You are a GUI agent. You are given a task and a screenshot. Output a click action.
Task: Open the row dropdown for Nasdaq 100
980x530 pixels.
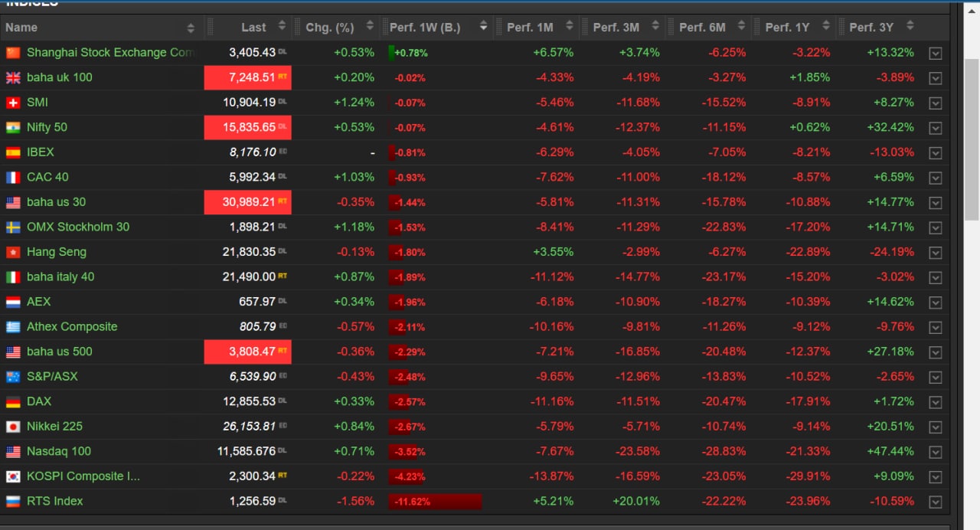tap(935, 452)
